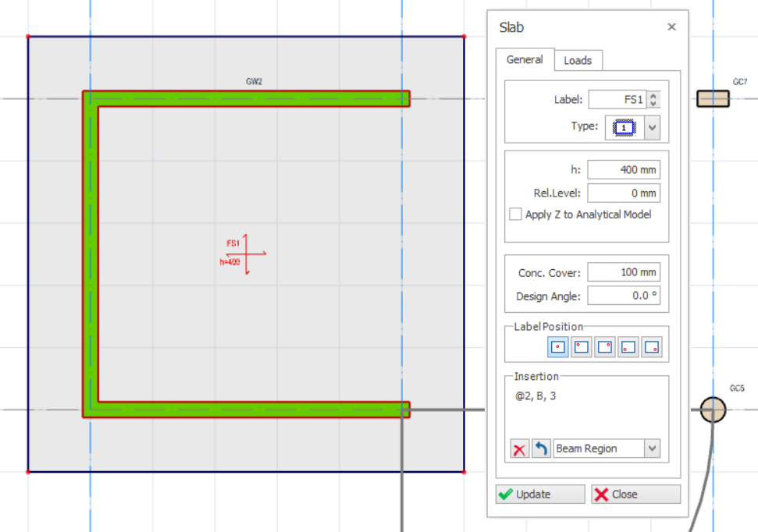This screenshot has width=758, height=532.
Task: Expand the Beam Region dropdown
Action: pos(652,449)
